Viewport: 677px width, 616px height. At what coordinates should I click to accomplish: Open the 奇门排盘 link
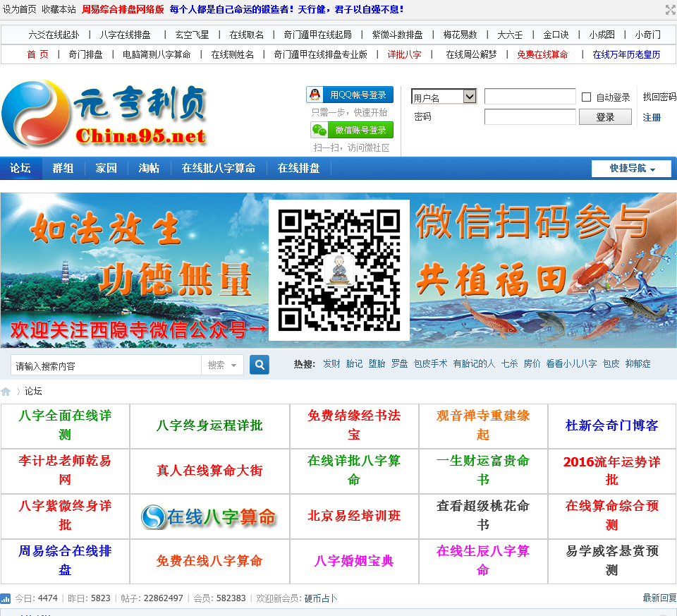86,54
